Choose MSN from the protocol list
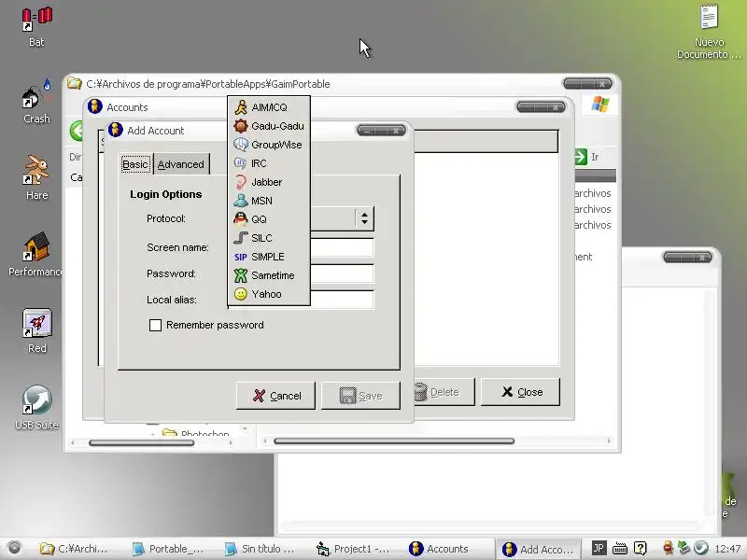 coord(269,201)
